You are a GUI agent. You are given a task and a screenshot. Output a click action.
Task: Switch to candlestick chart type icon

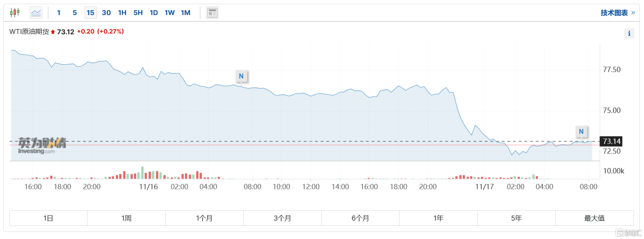15,13
